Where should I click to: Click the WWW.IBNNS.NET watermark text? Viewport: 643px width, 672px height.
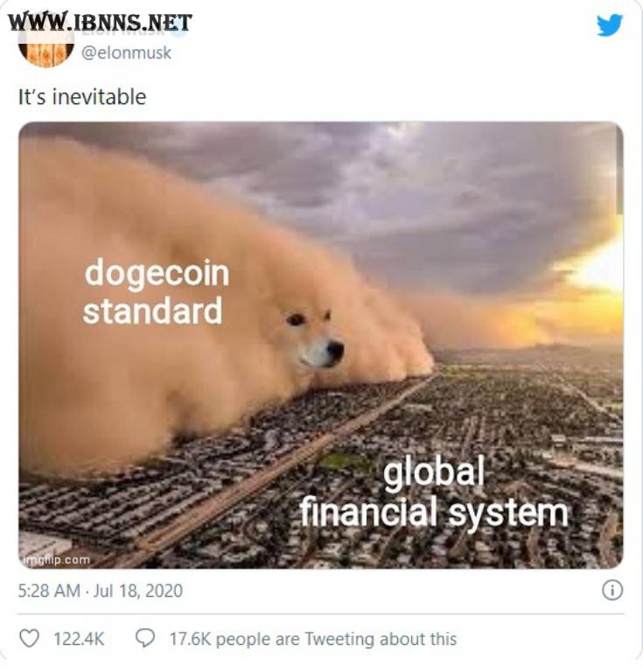click(100, 22)
